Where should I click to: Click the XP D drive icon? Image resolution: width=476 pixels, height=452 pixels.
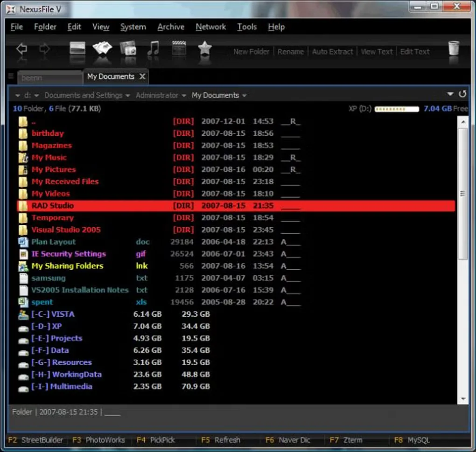pos(23,328)
